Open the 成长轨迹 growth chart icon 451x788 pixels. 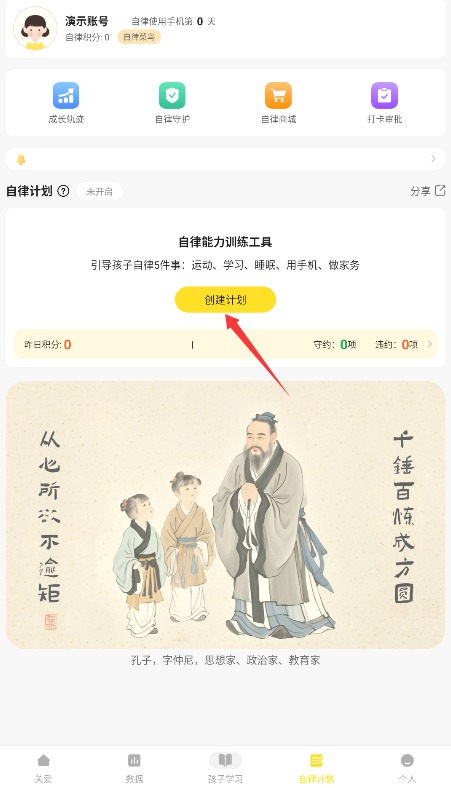point(66,95)
